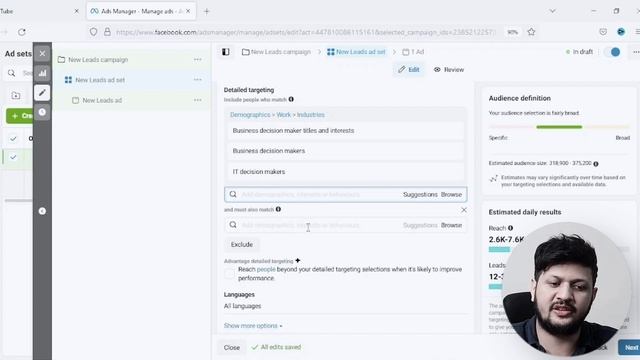640x360 pixels.
Task: Reload the page in browser
Action: point(22,32)
